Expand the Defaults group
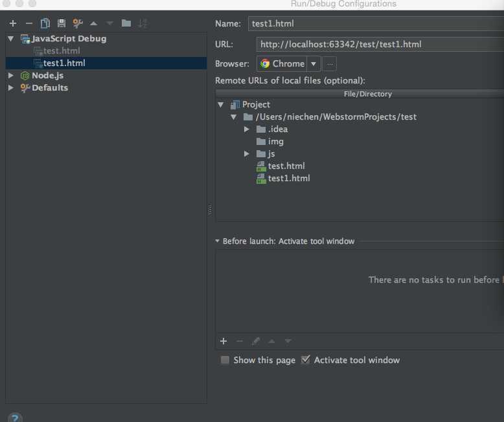Viewport: 504px width, 422px height. tap(11, 87)
